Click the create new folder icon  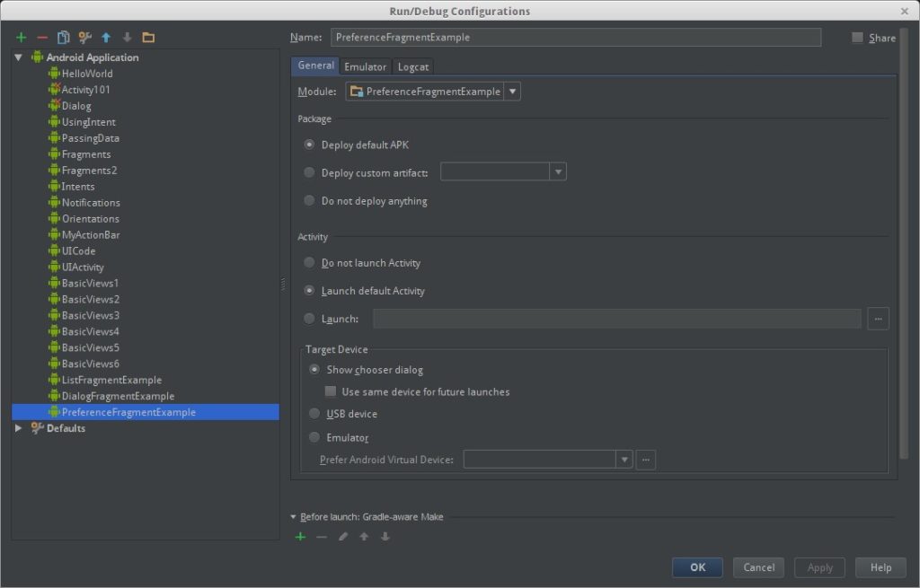tap(148, 38)
